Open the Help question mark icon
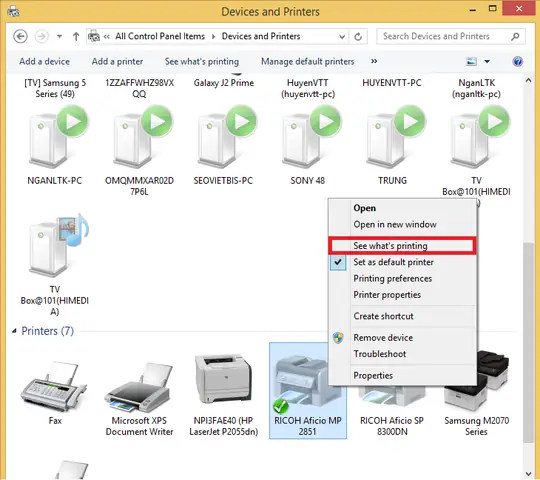Image resolution: width=540 pixels, height=480 pixels. click(518, 62)
